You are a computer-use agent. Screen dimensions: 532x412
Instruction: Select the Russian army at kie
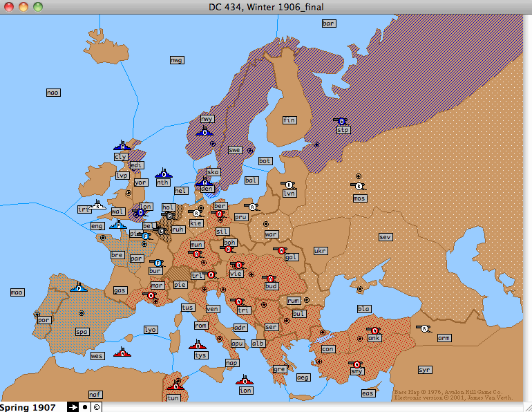(x=196, y=214)
